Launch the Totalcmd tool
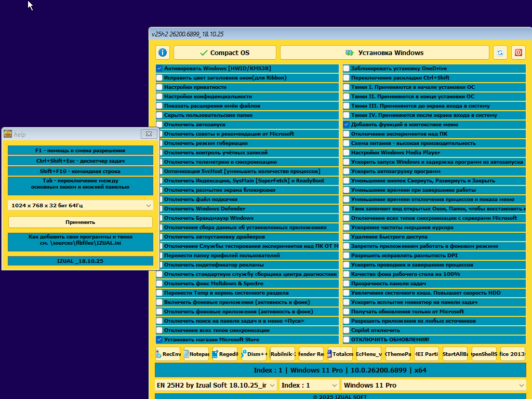The image size is (532, 399). [x=340, y=354]
